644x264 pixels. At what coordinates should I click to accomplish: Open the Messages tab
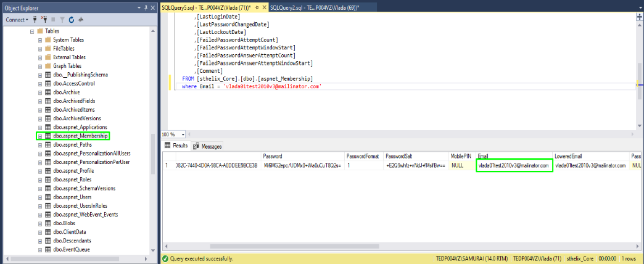coord(207,146)
